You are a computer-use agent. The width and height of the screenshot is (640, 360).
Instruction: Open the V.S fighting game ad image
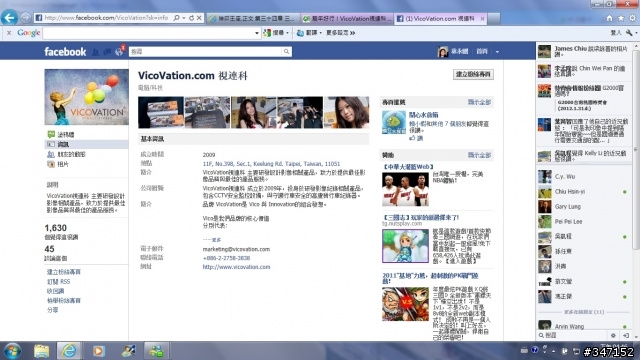(405, 304)
